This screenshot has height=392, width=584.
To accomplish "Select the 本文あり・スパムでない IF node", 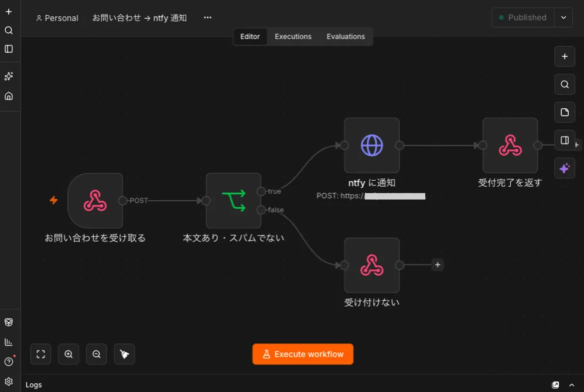I will click(x=234, y=201).
